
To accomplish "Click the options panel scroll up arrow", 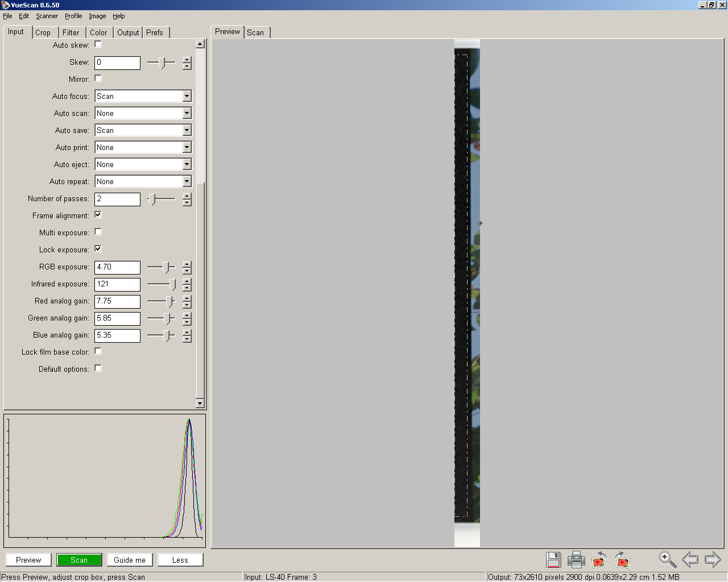I will pyautogui.click(x=200, y=44).
